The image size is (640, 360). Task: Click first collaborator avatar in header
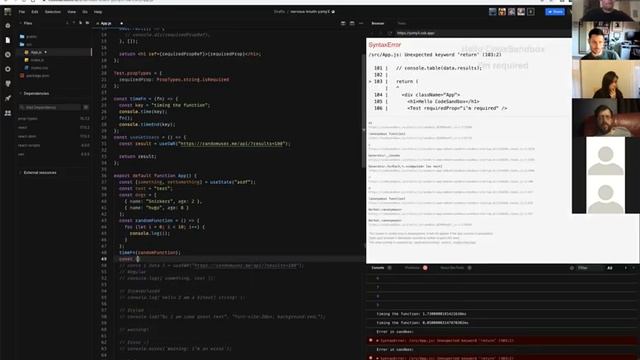[x=493, y=12]
